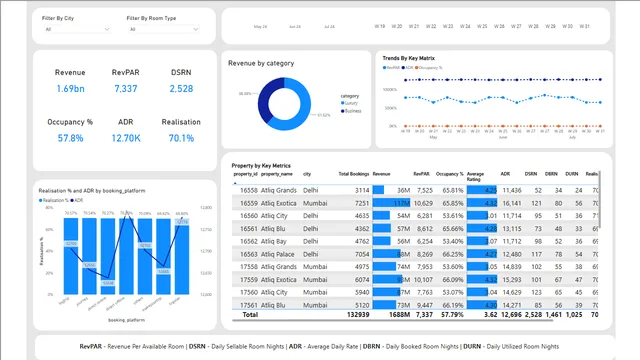Click the DSRN 2,528 card value
This screenshot has width=640, height=360.
181,89
